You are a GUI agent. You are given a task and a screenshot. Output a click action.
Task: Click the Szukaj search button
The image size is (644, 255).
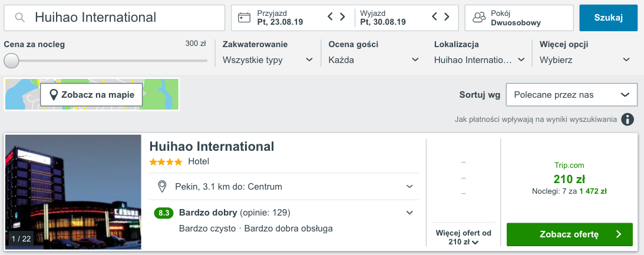click(608, 18)
